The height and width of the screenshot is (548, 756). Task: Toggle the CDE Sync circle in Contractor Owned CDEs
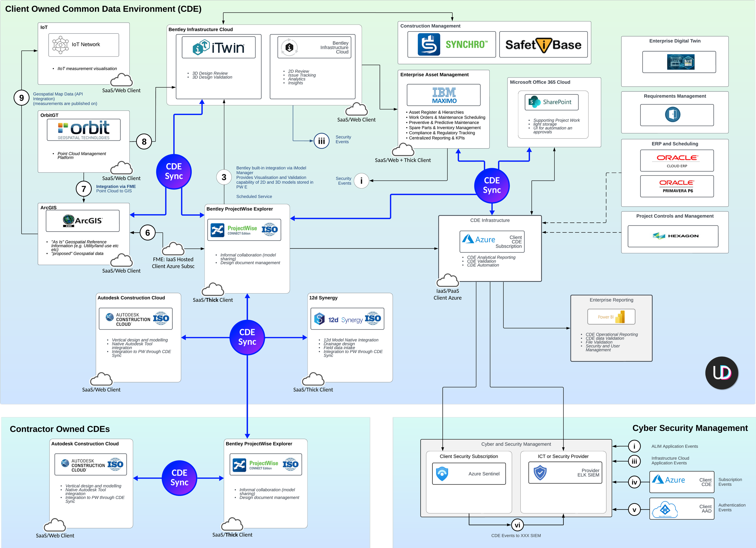coord(179,478)
